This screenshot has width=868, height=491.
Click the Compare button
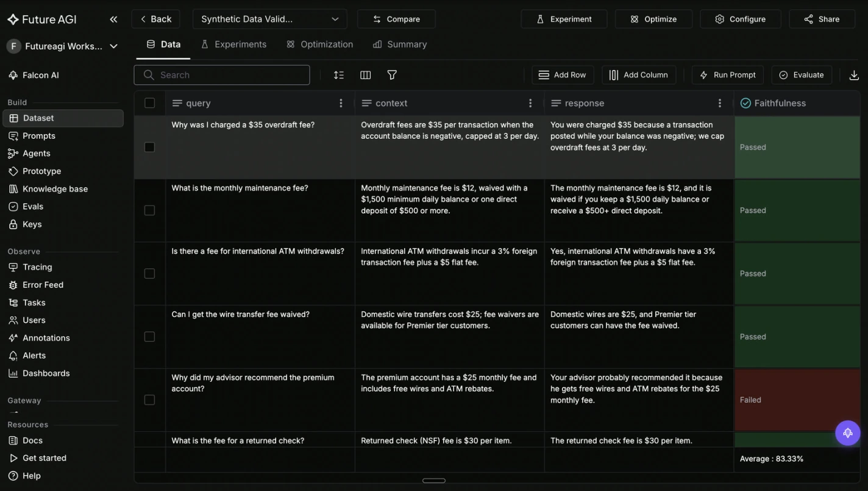(x=396, y=19)
